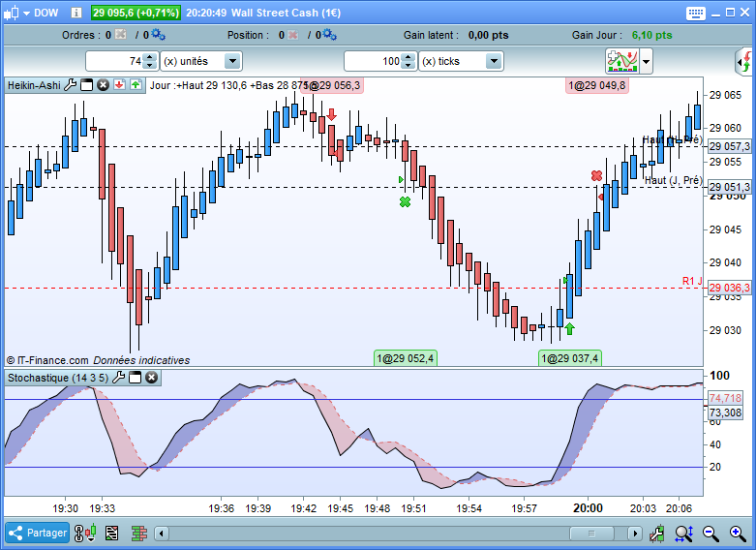Click the zoom in magnifier icon

click(x=738, y=534)
